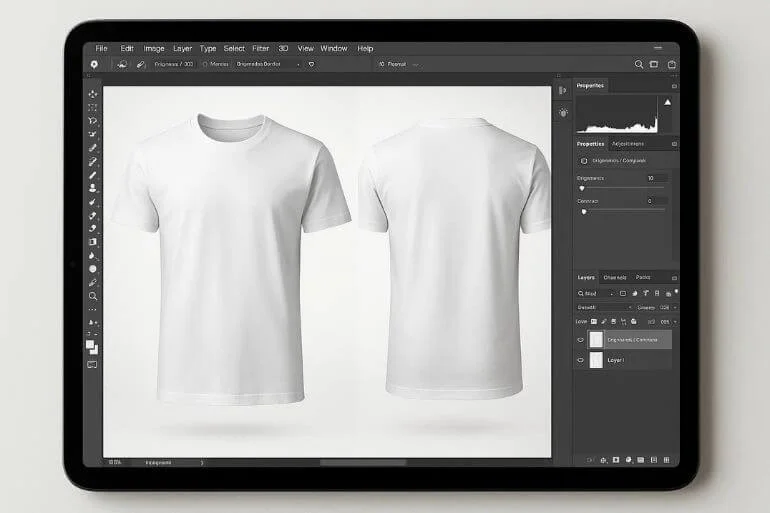The height and width of the screenshot is (513, 770).
Task: Open the Filter menu
Action: pyautogui.click(x=260, y=48)
